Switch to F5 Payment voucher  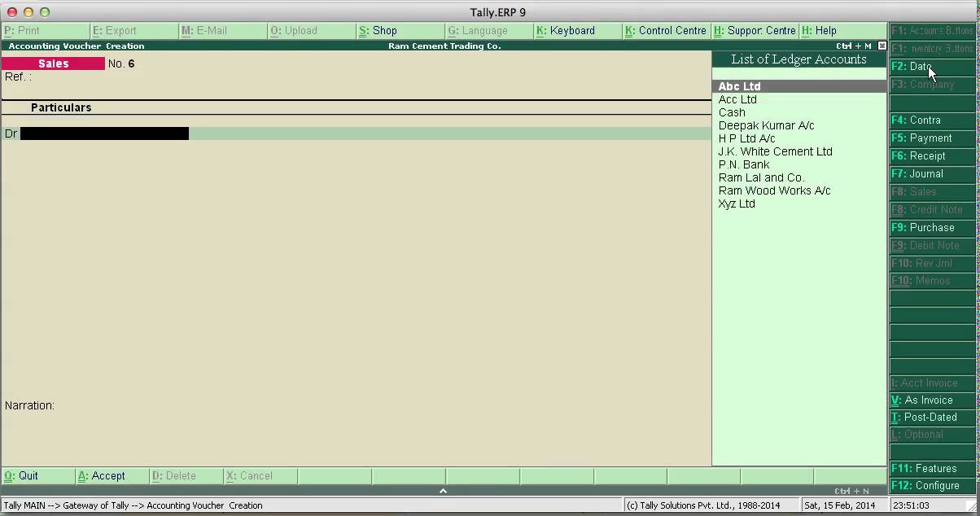click(932, 138)
